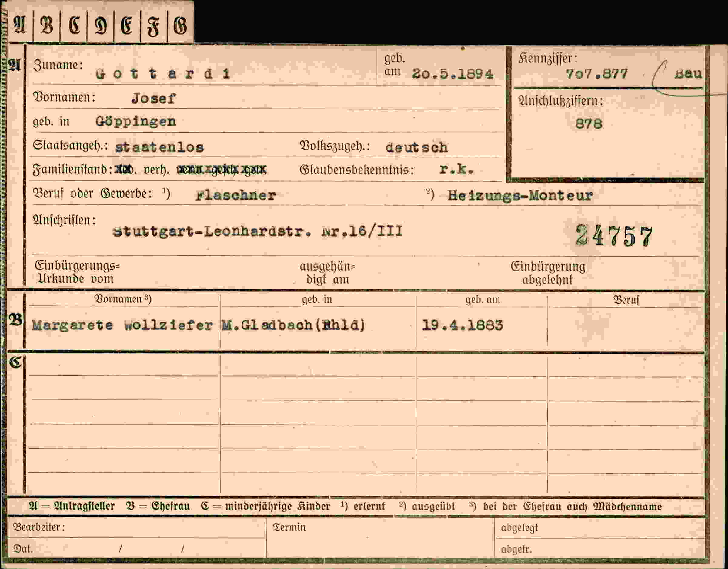Viewport: 728px width, 569px height.
Task: Select index tab letter D at top
Action: click(x=100, y=25)
